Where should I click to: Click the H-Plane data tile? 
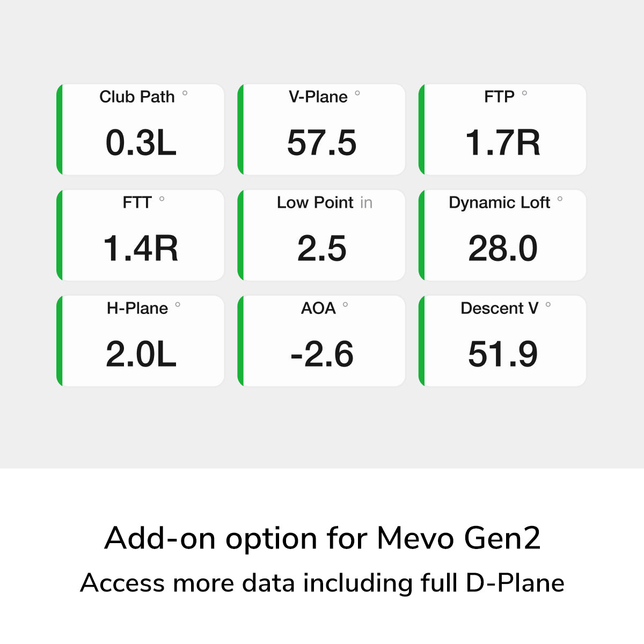tap(141, 341)
